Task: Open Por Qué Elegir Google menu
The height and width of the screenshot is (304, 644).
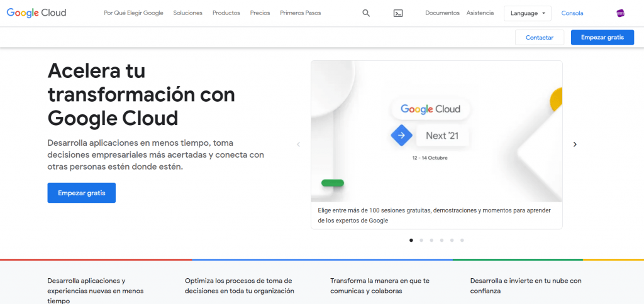Action: (133, 13)
